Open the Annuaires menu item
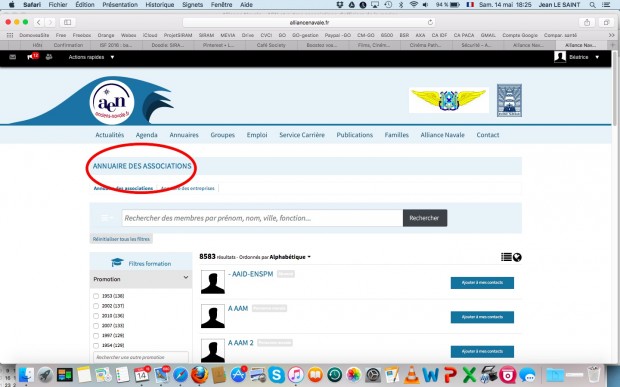 (184, 135)
